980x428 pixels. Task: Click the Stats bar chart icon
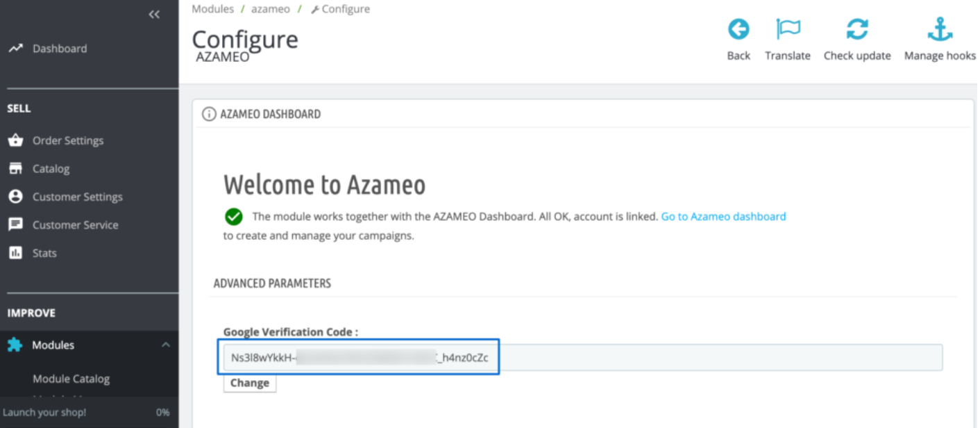pyautogui.click(x=15, y=253)
